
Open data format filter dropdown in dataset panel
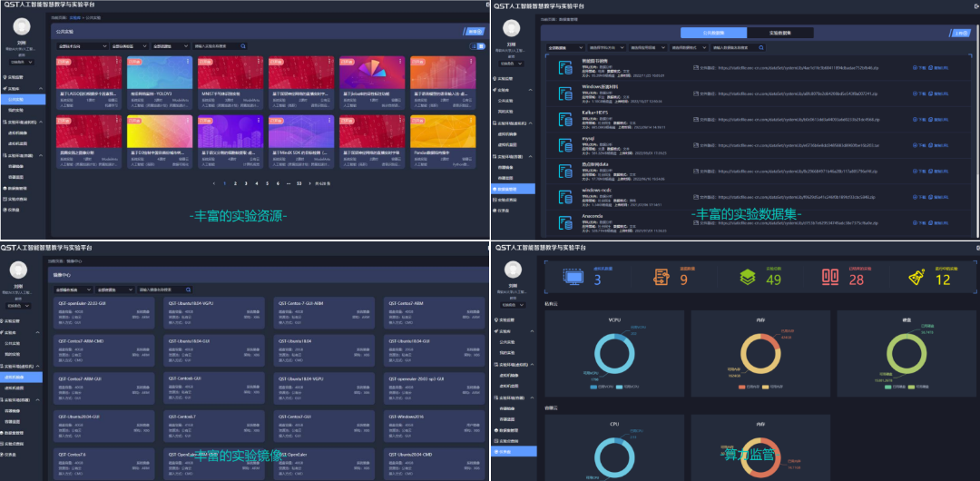point(689,47)
